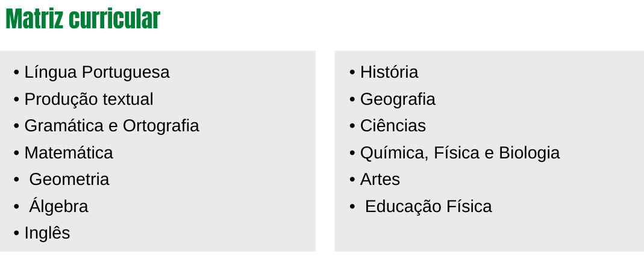
Task: Click the Matriz curricular heading
Action: 83,19
